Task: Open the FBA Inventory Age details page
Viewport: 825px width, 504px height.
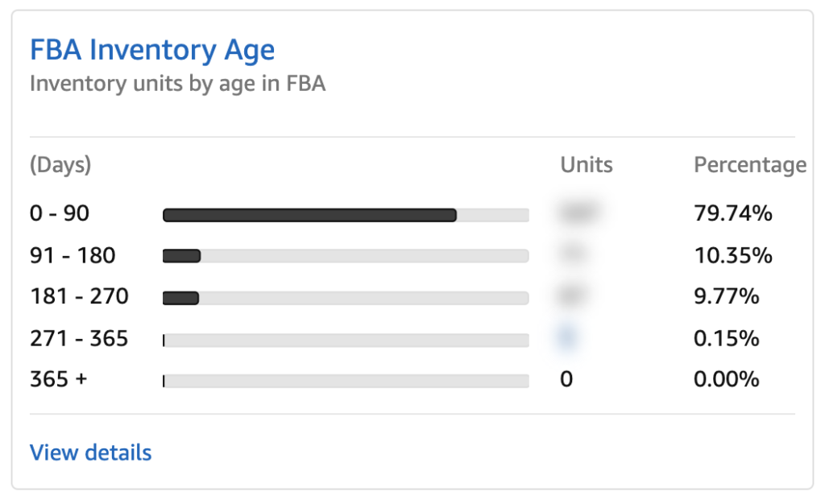Action: click(x=90, y=452)
